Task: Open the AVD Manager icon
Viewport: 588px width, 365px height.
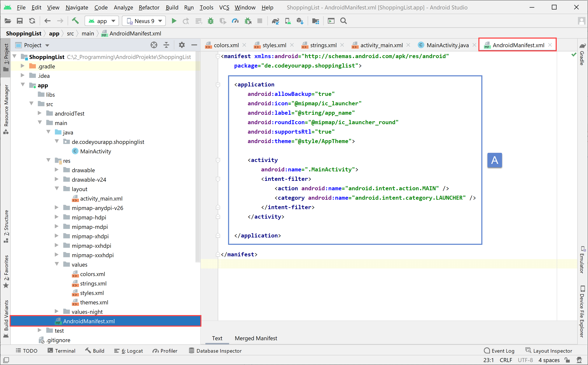Action: click(288, 21)
